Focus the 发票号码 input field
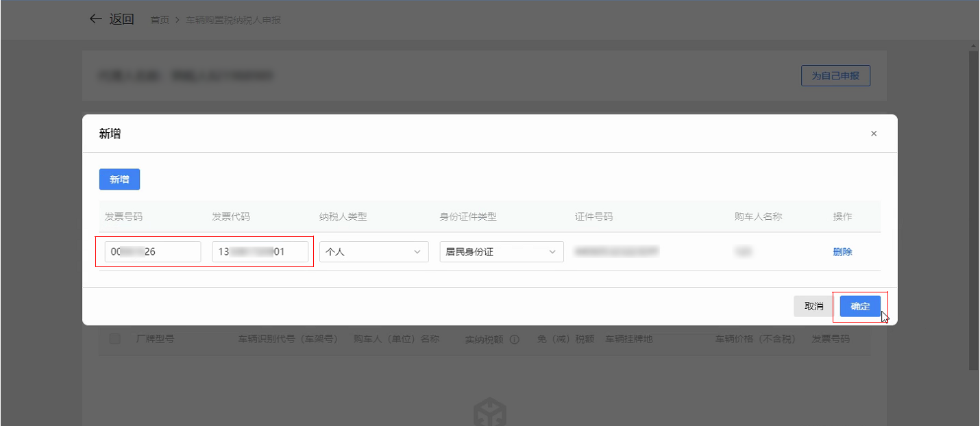This screenshot has height=426, width=980. [153, 252]
